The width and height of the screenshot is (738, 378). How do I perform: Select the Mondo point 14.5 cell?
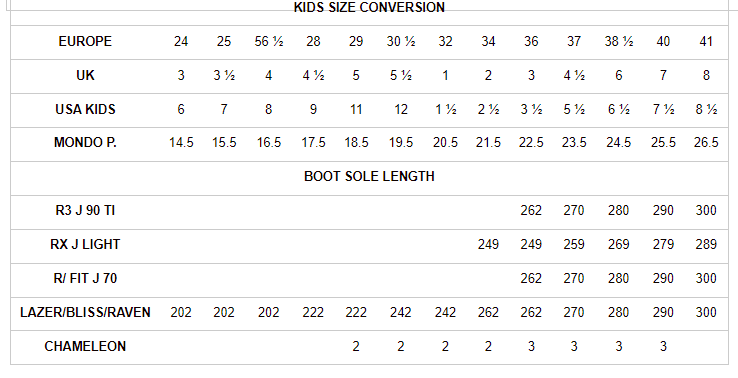click(x=181, y=142)
